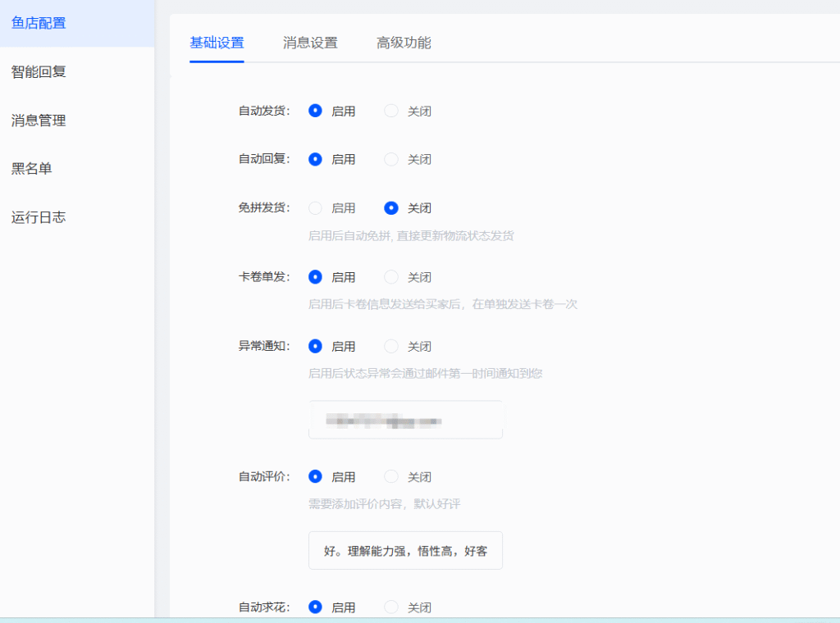This screenshot has width=840, height=623.
Task: Click the 需要添加评价内容 hint text
Action: tap(384, 503)
